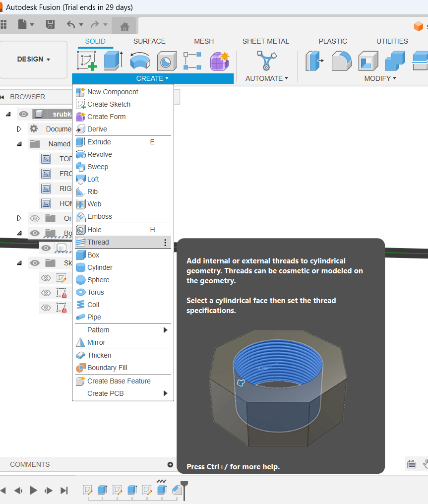Collapse the root component tree node
The image size is (428, 504).
click(8, 114)
